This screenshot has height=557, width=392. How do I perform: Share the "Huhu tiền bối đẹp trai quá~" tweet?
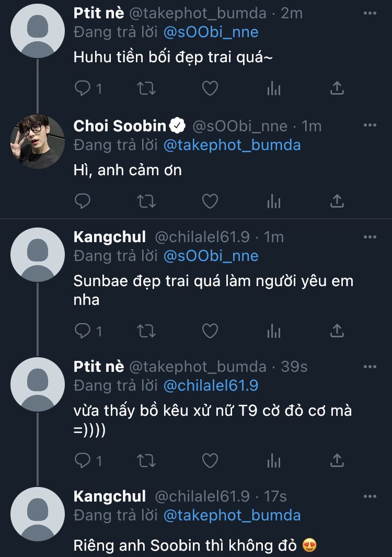(337, 88)
